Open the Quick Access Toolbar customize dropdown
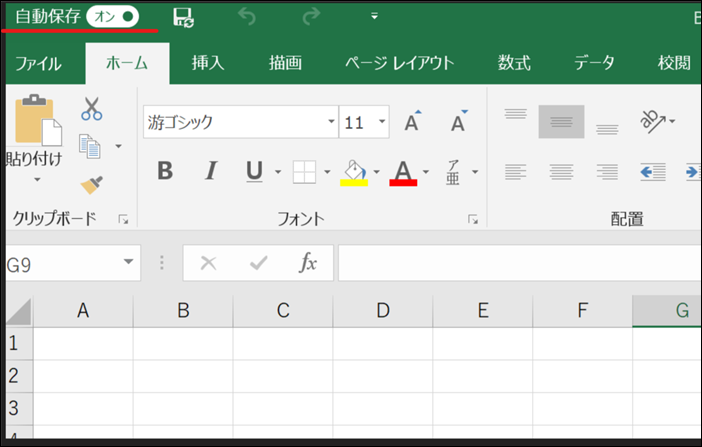The image size is (702, 447). (x=374, y=17)
